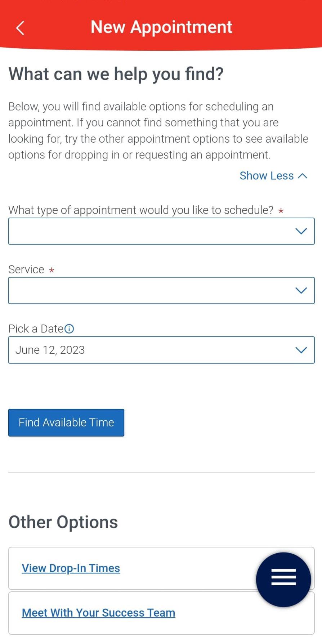The width and height of the screenshot is (322, 644).
Task: Open the floating hamburger menu button
Action: pyautogui.click(x=283, y=579)
